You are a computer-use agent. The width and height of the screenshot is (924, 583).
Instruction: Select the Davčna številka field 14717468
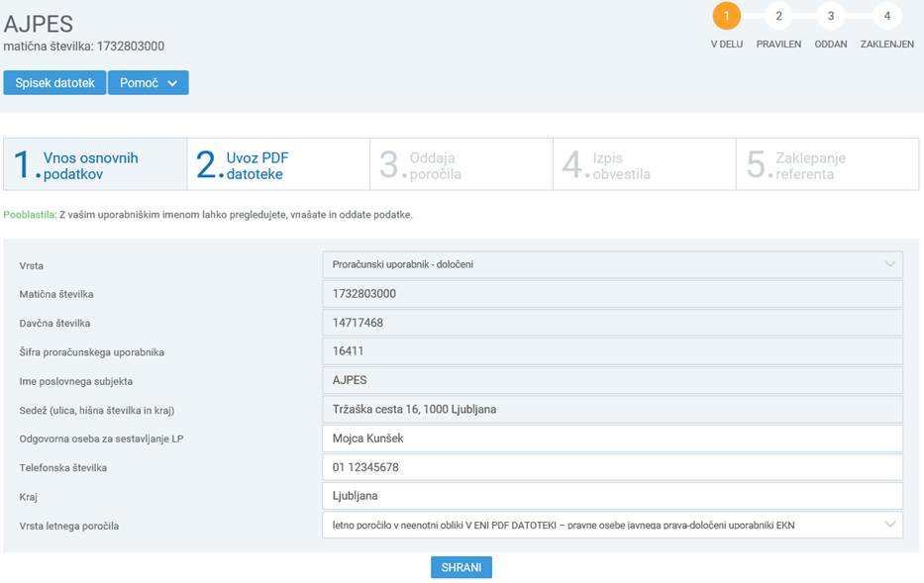(612, 323)
